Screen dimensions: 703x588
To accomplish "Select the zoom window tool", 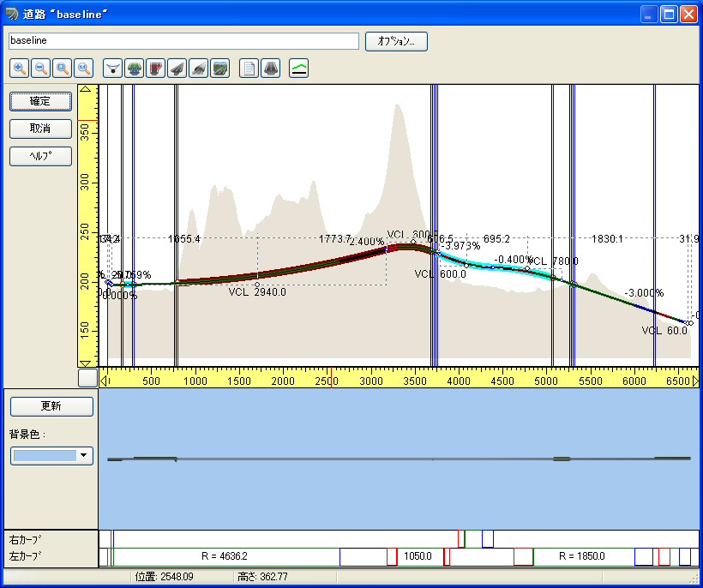I will (62, 69).
